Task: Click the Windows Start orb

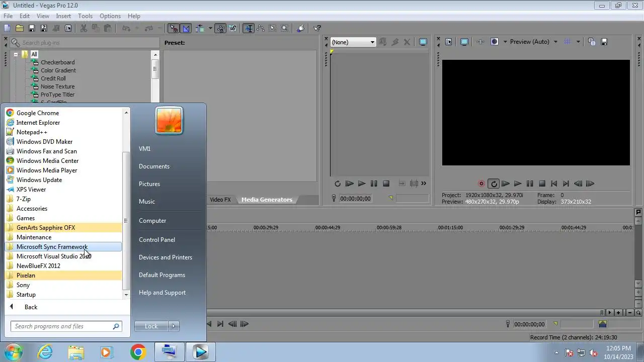Action: tap(13, 352)
